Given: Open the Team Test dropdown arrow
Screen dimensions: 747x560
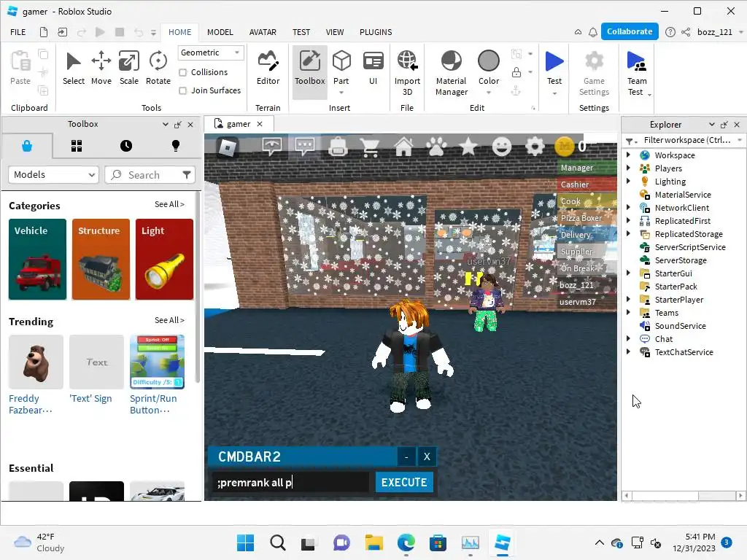Looking at the screenshot, I should (x=649, y=95).
